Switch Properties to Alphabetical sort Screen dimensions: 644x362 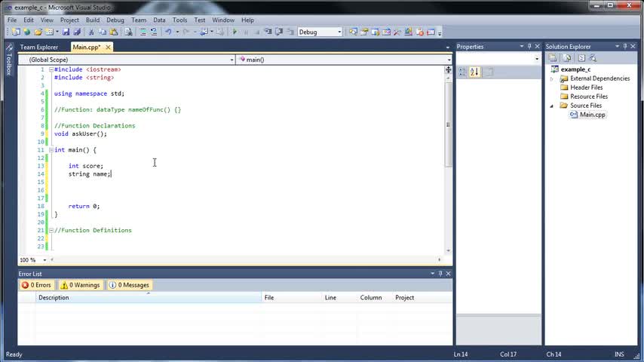coord(474,72)
